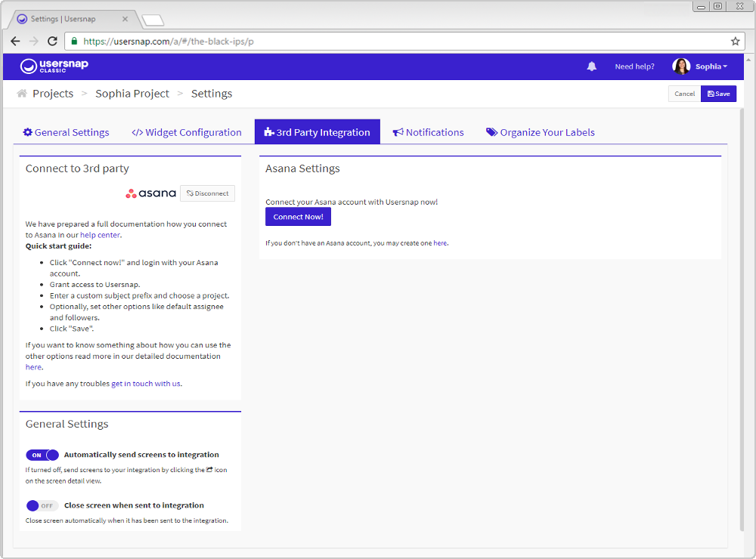Click the page vertical scrollbar

pyautogui.click(x=742, y=320)
